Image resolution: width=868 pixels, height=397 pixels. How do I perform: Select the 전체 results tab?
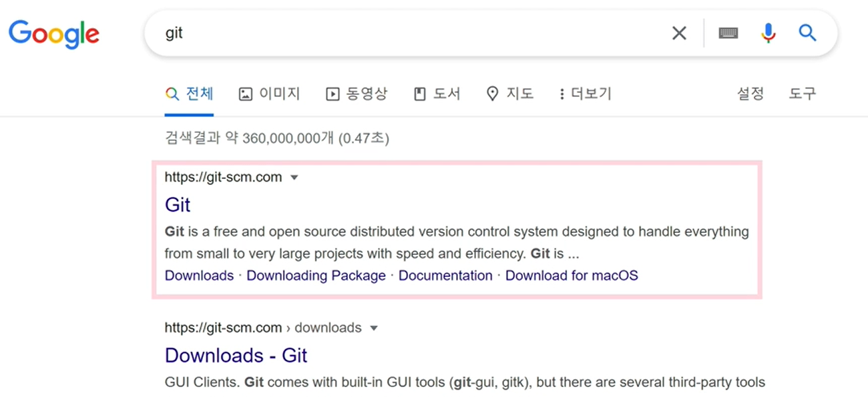tap(190, 93)
